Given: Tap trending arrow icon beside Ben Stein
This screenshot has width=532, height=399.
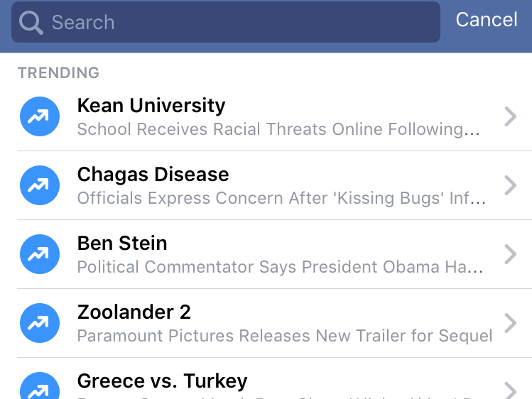Looking at the screenshot, I should (x=38, y=254).
